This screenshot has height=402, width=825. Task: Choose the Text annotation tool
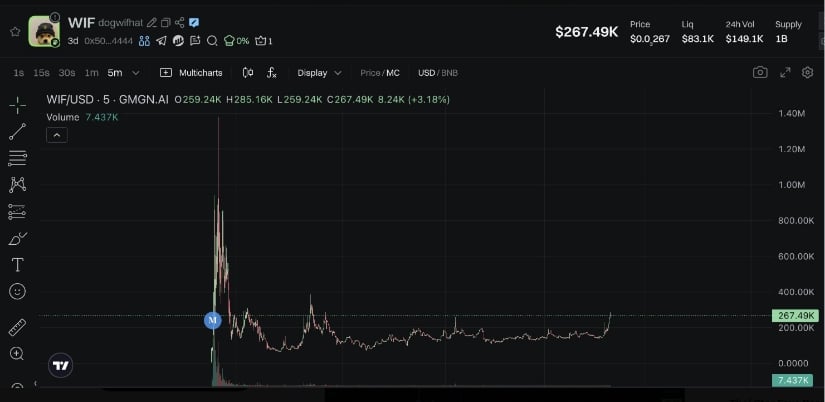tap(17, 265)
